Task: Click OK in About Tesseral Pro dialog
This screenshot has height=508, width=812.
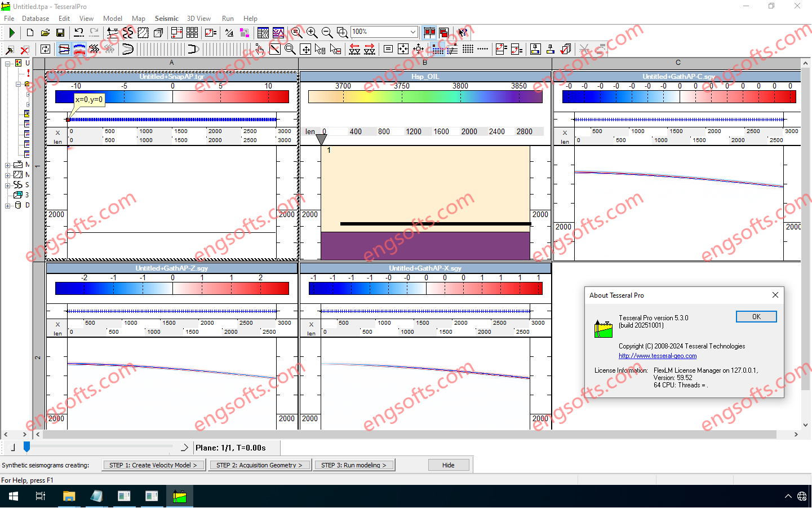Action: (x=756, y=317)
